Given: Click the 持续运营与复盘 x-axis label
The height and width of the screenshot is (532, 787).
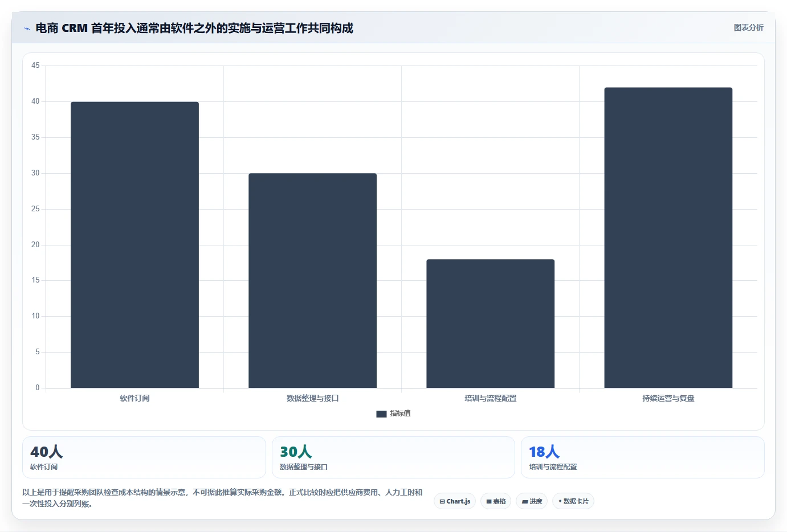Looking at the screenshot, I should pyautogui.click(x=668, y=398).
